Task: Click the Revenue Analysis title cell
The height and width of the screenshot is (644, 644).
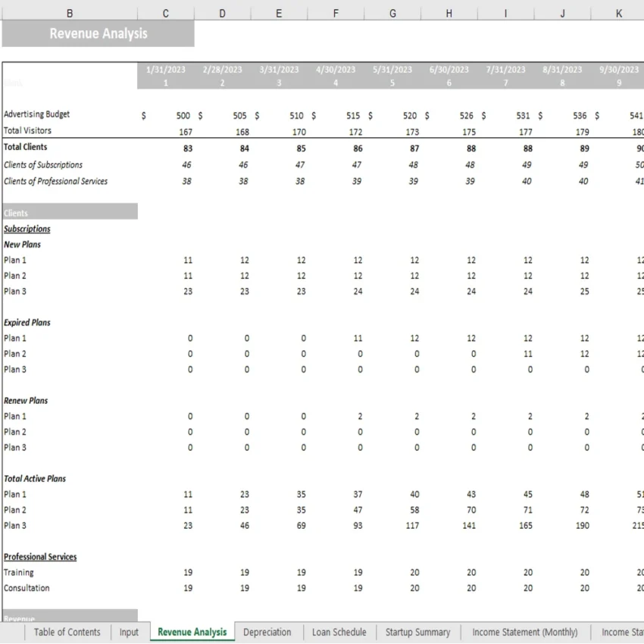Action: coord(98,33)
